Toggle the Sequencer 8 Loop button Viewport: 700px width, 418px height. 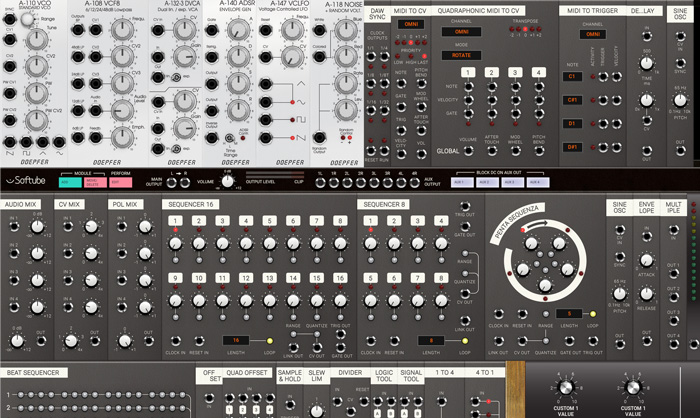[465, 341]
